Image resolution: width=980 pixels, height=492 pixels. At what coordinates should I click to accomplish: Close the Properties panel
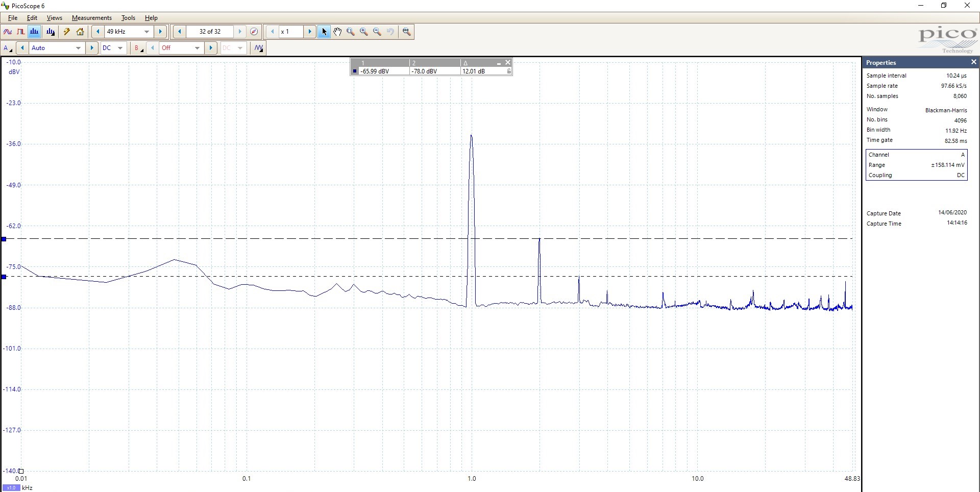tap(973, 62)
